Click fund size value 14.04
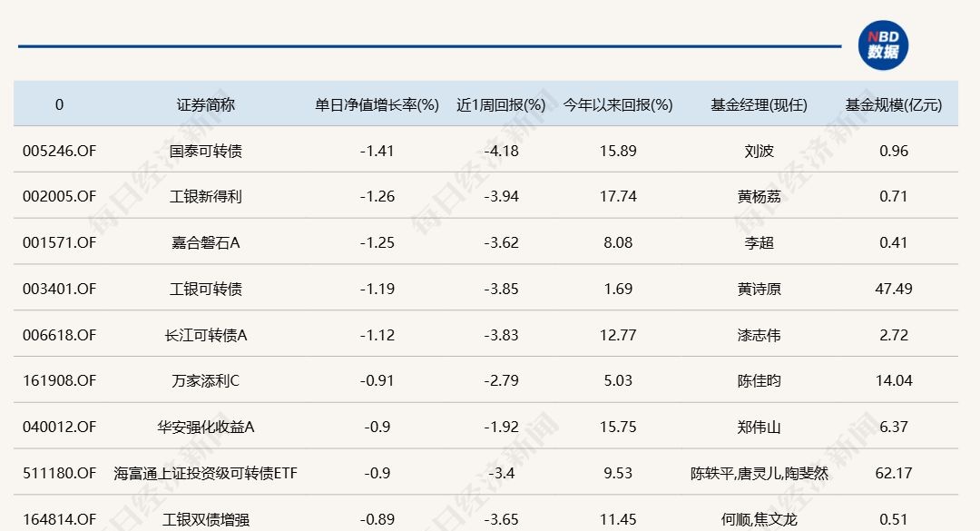The width and height of the screenshot is (980, 531). [894, 380]
